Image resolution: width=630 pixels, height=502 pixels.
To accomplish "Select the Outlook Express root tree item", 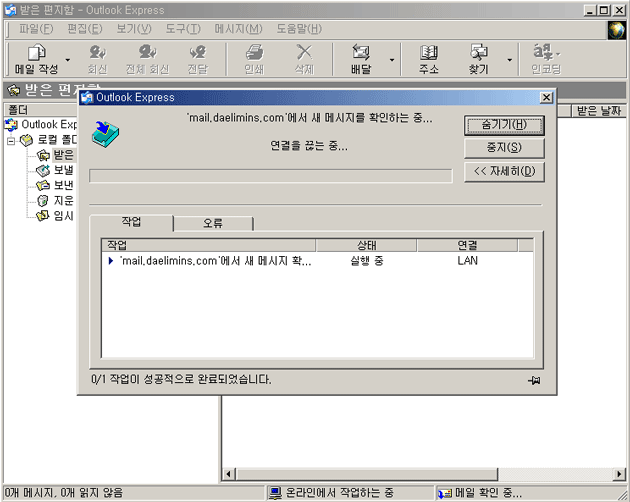I will (x=40, y=125).
